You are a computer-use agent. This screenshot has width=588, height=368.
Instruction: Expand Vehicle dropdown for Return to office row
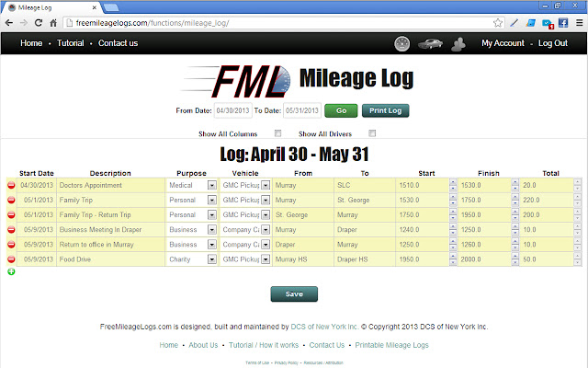266,245
